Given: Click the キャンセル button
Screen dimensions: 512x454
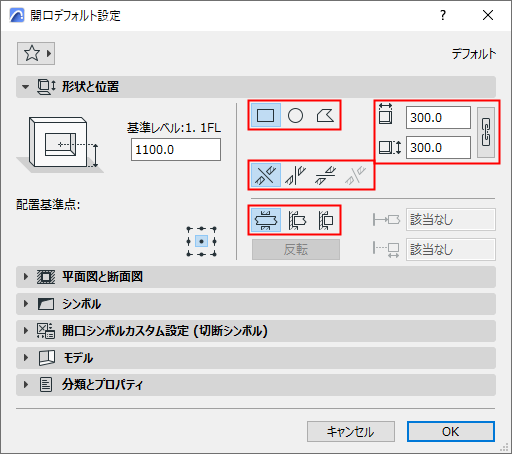Looking at the screenshot, I should coord(351,432).
